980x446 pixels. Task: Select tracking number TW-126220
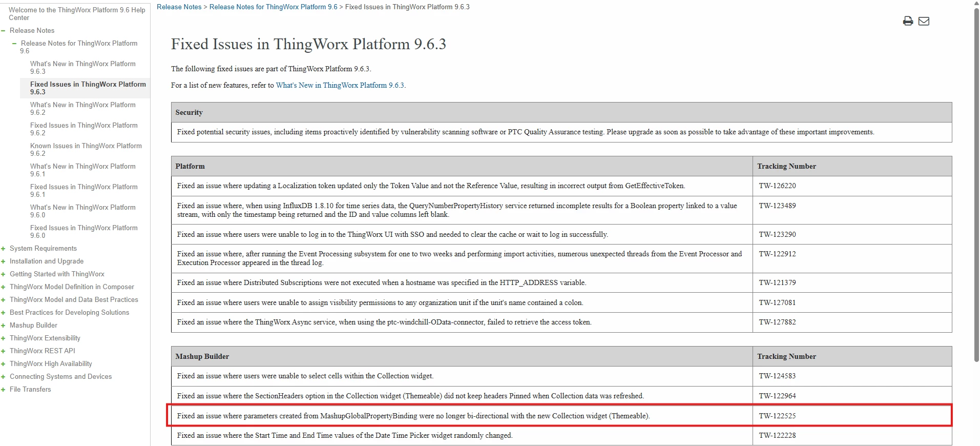pos(777,186)
